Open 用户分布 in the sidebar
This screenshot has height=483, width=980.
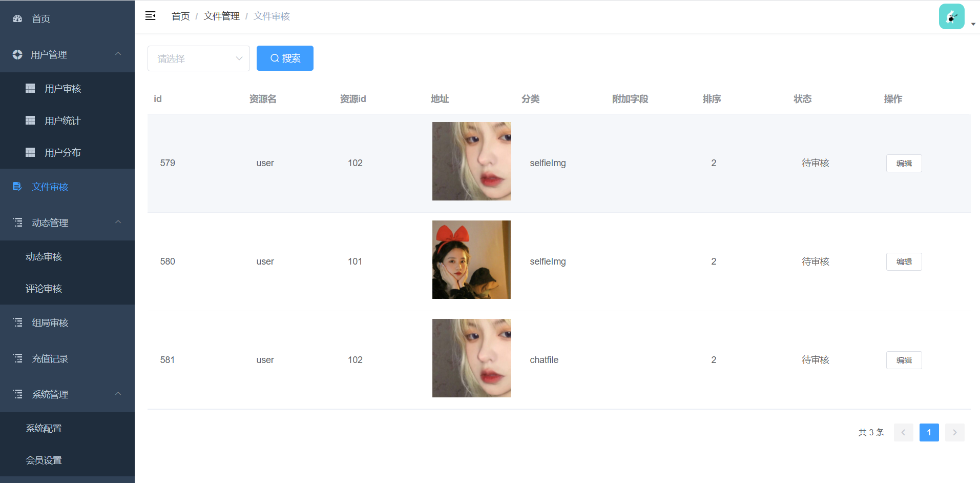[62, 153]
